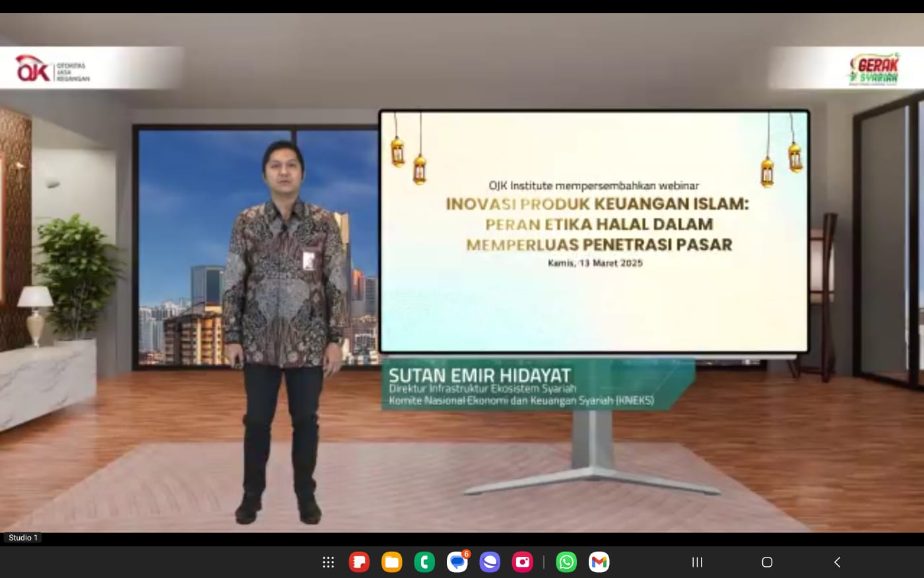Launch the red Samsung Notes app
This screenshot has height=578, width=924.
(x=359, y=562)
